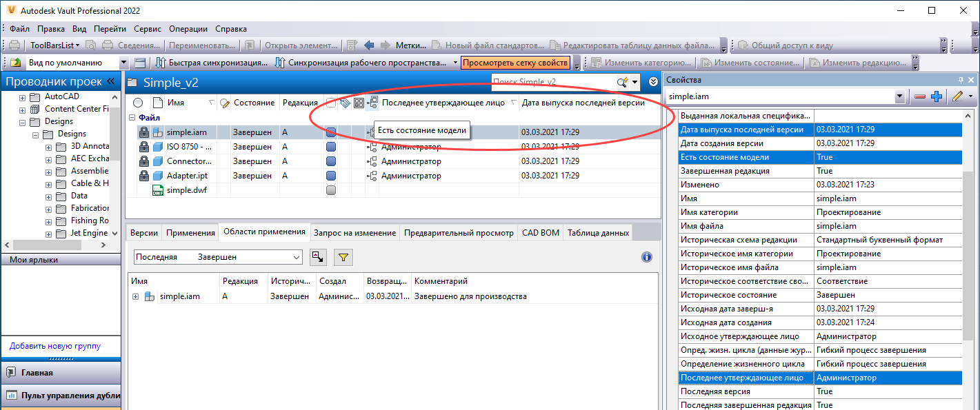
Task: Click Общий доступ к виду button
Action: click(786, 45)
